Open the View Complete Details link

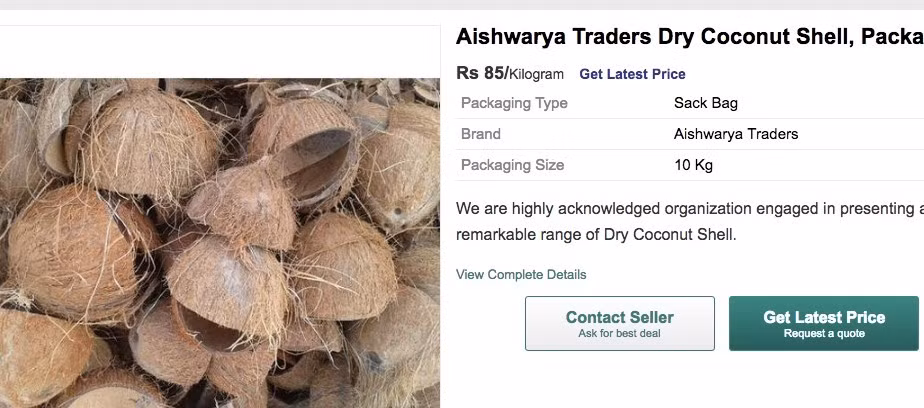(x=521, y=275)
